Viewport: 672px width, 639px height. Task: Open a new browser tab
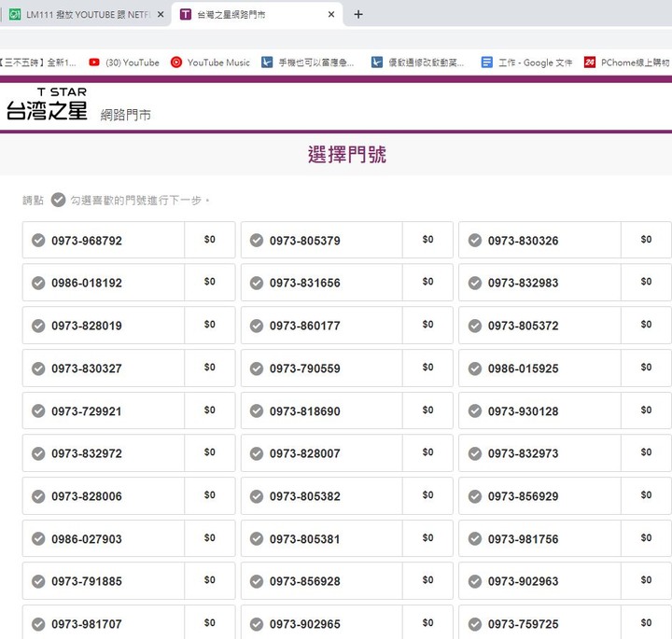pyautogui.click(x=358, y=15)
